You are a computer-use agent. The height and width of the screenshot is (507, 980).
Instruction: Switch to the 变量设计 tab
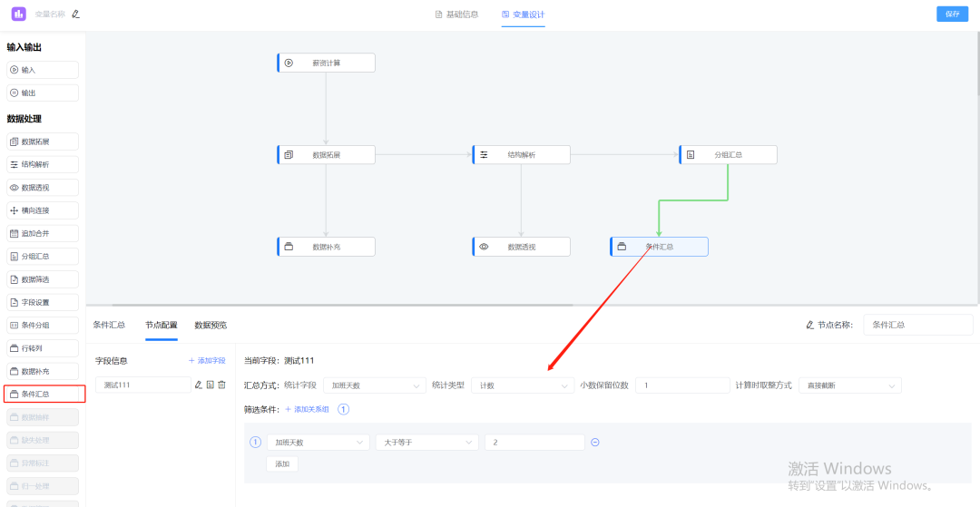pos(524,14)
